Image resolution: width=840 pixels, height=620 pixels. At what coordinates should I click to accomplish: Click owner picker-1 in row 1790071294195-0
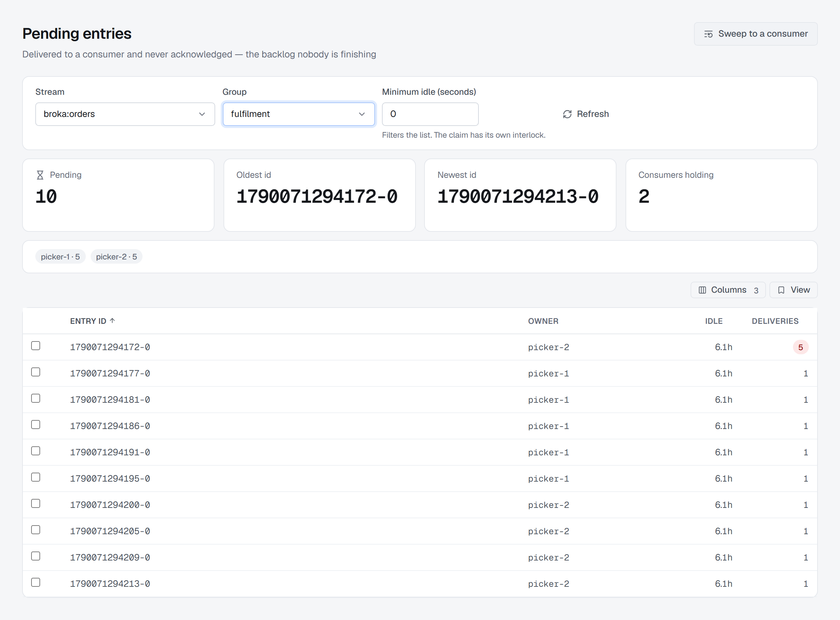point(548,478)
